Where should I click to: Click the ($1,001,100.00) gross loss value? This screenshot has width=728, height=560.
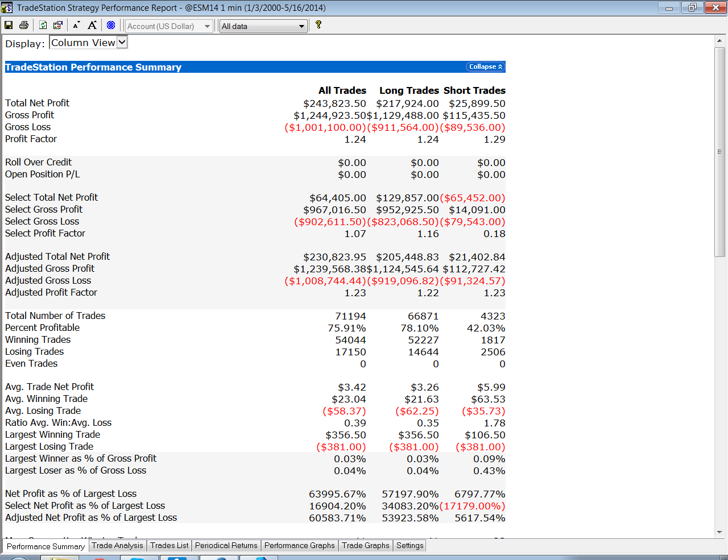325,127
